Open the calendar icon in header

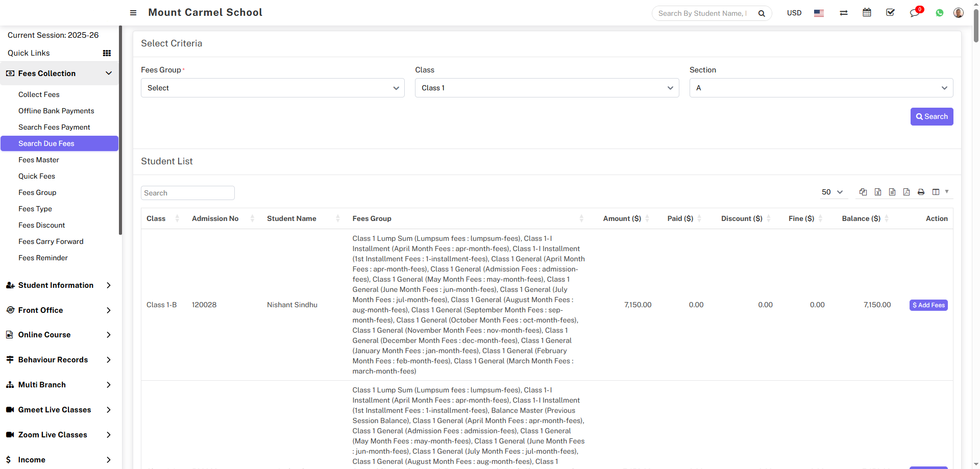pyautogui.click(x=866, y=13)
